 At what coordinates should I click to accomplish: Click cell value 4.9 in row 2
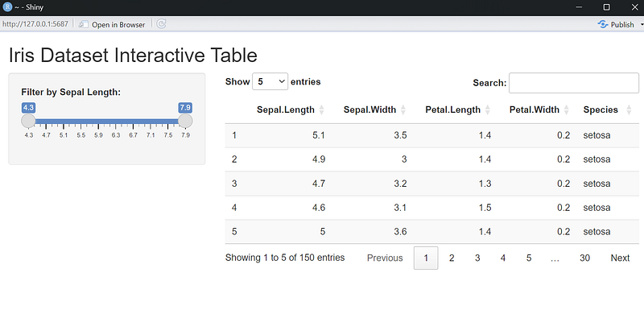coord(319,159)
